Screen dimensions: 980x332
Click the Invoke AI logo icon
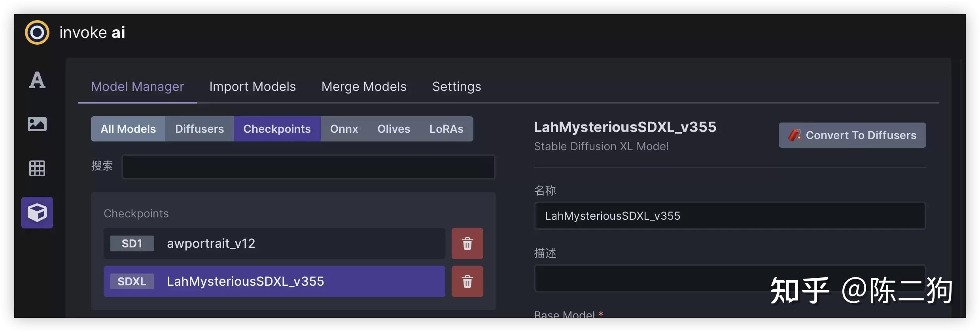[37, 32]
